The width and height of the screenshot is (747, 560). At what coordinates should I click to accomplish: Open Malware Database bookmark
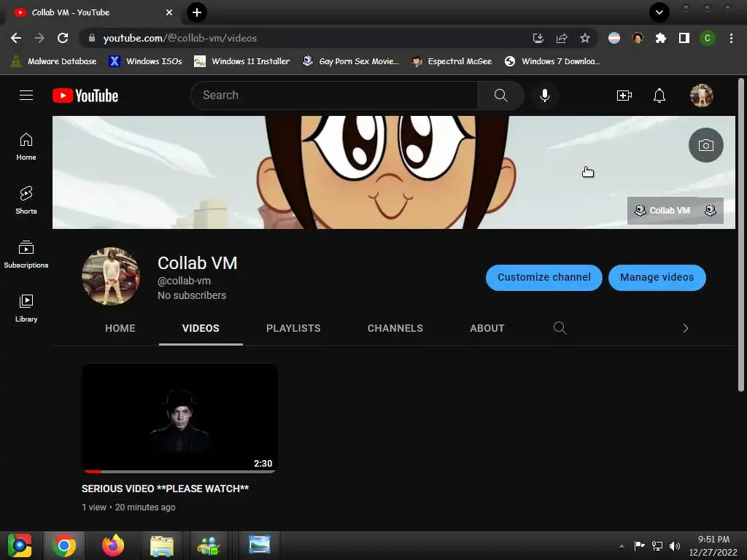pos(53,61)
